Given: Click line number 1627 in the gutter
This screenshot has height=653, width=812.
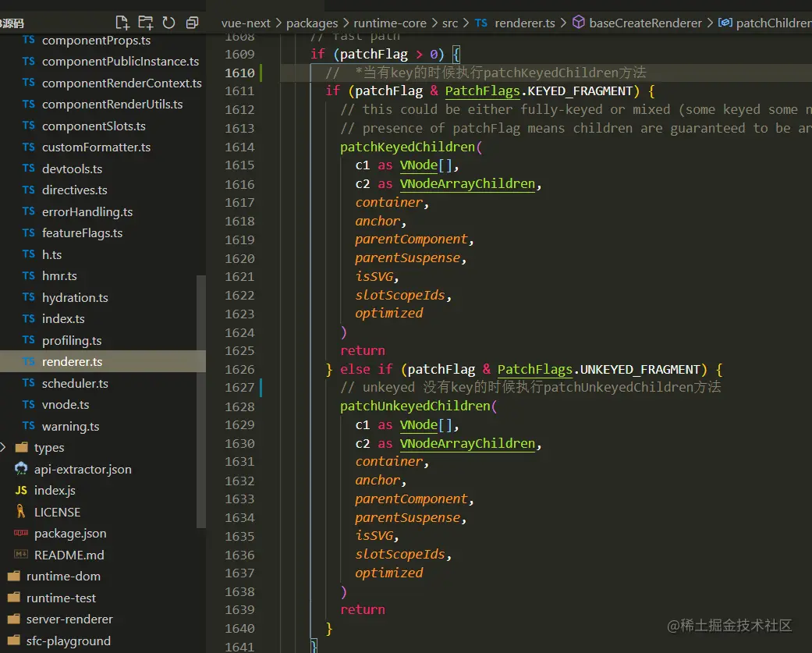Looking at the screenshot, I should tap(239, 387).
